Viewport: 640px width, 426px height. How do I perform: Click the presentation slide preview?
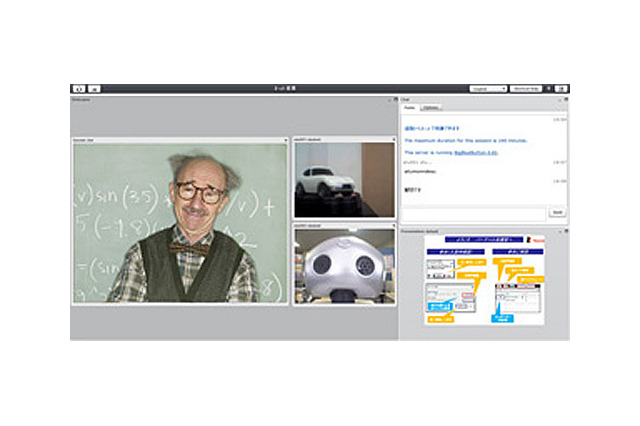484,280
